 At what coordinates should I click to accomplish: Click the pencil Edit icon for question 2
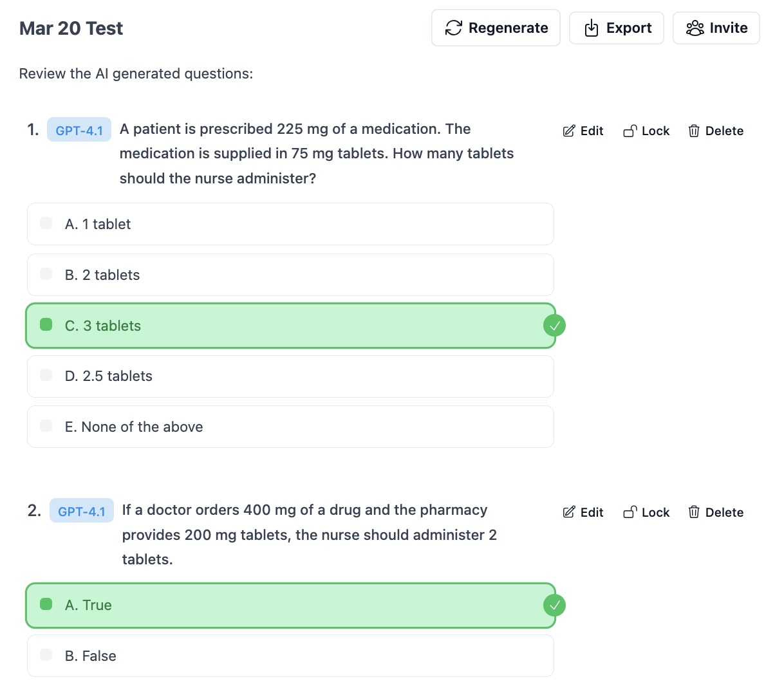point(569,512)
